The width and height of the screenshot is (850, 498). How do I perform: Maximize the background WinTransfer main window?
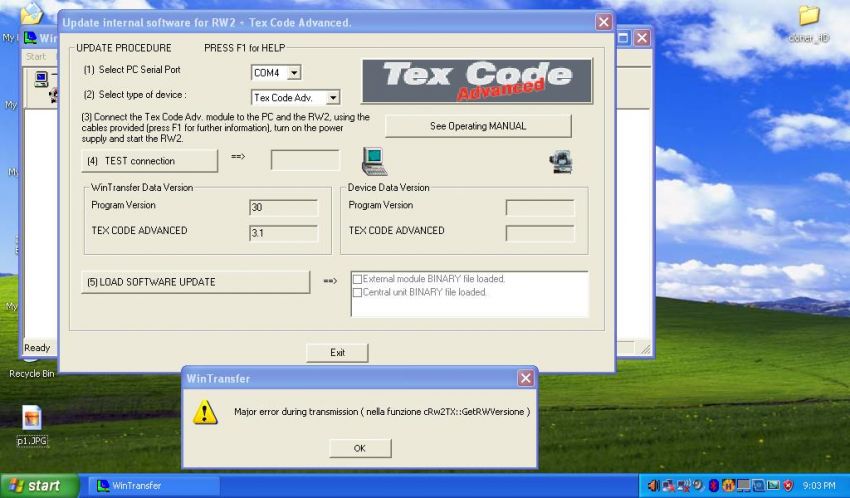(x=623, y=38)
